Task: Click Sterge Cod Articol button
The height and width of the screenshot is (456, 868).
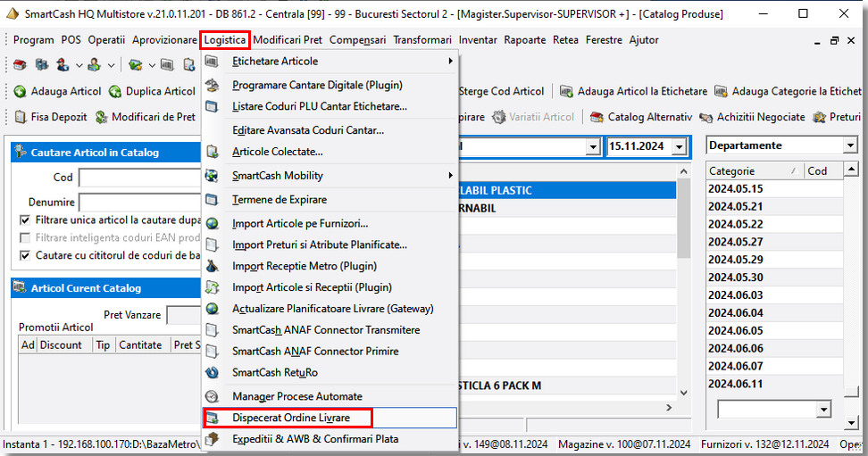Action: pyautogui.click(x=501, y=91)
